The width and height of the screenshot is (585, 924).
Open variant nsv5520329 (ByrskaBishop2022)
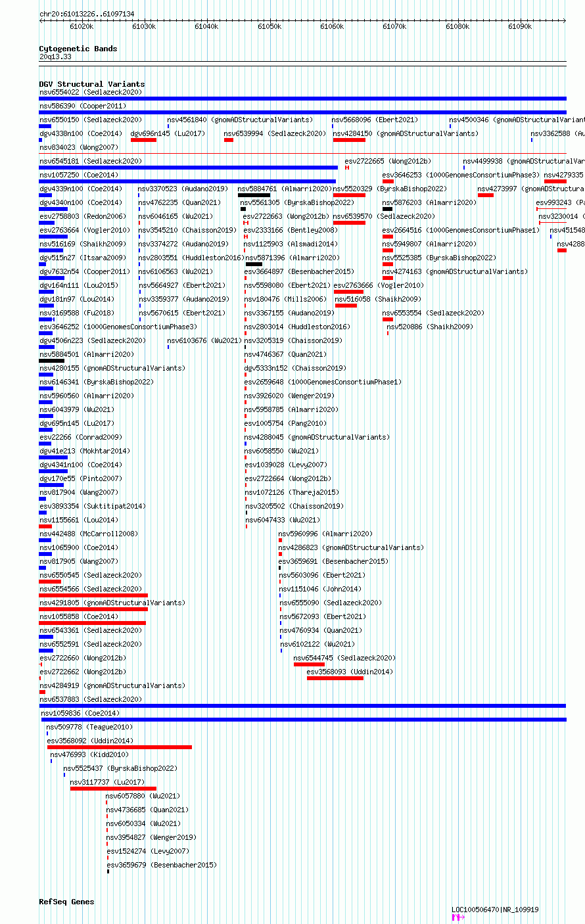(390, 189)
